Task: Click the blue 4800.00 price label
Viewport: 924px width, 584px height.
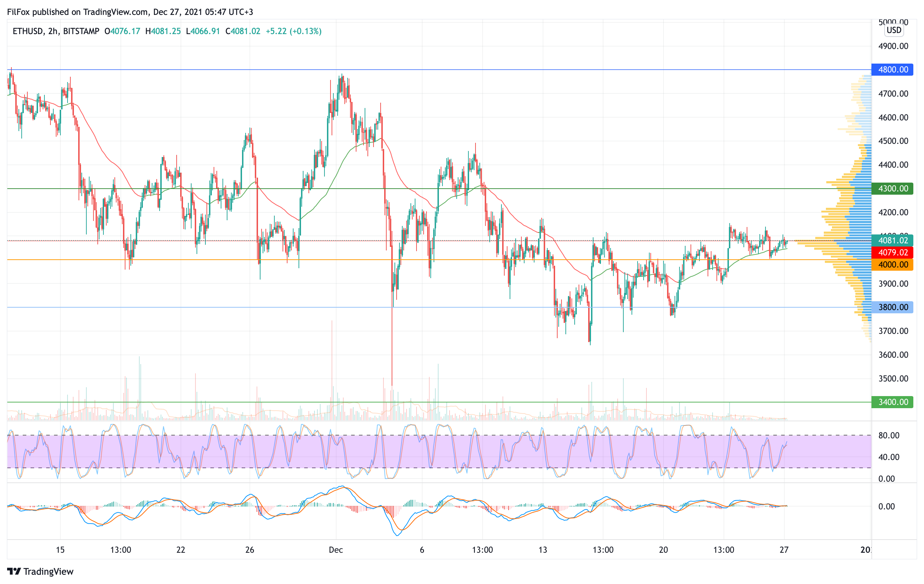Action: 892,70
